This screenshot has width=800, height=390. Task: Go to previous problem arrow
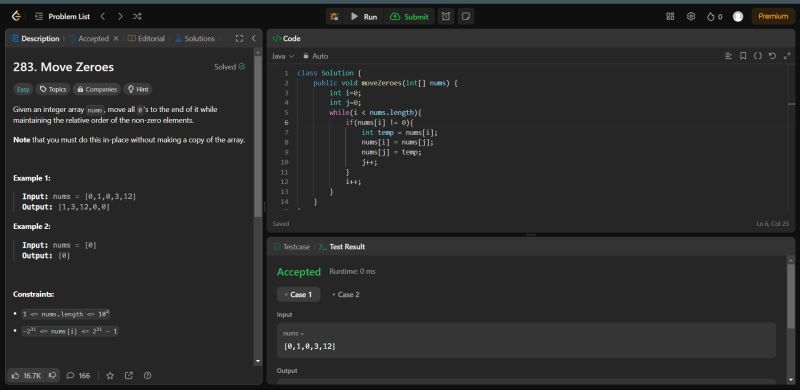(x=103, y=16)
